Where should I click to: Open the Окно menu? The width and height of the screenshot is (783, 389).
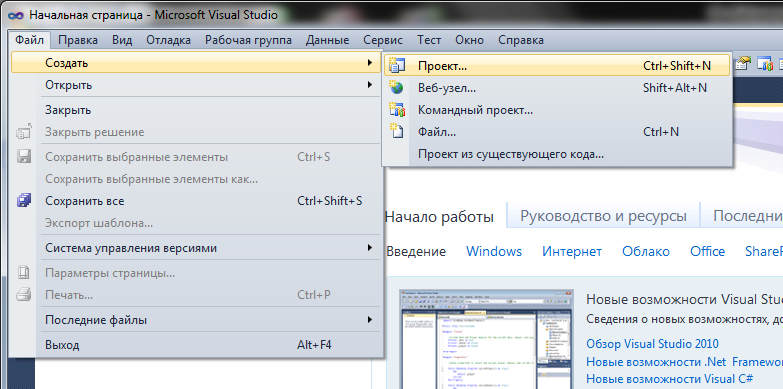pyautogui.click(x=470, y=40)
